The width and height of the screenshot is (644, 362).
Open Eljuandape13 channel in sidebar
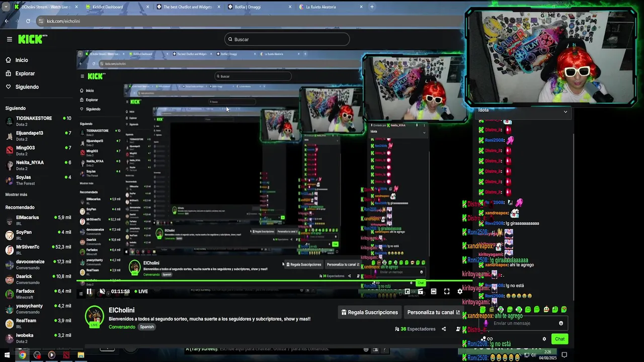[38, 136]
